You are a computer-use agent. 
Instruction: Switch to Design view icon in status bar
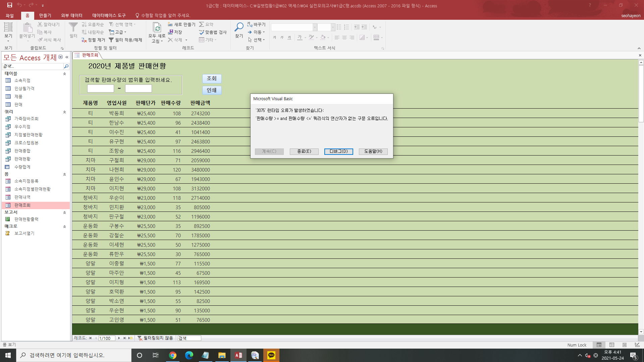637,345
